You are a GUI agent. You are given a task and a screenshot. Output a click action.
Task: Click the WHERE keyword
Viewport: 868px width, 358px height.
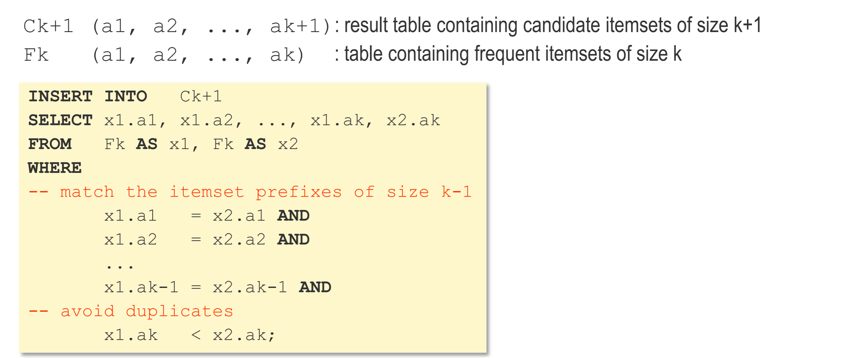click(55, 168)
